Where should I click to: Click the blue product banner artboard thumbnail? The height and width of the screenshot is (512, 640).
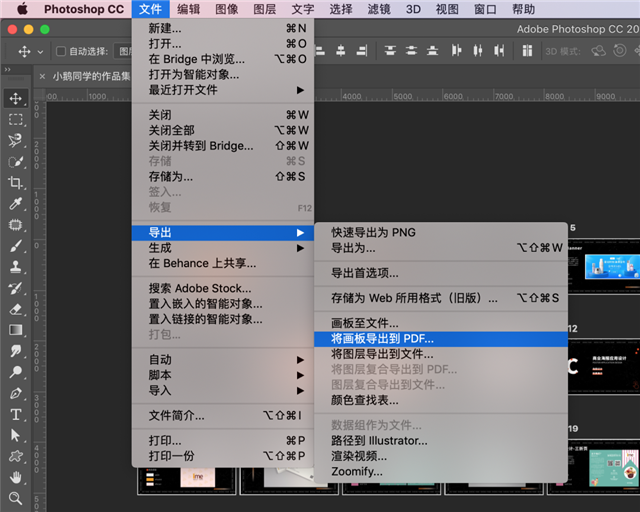pos(612,266)
